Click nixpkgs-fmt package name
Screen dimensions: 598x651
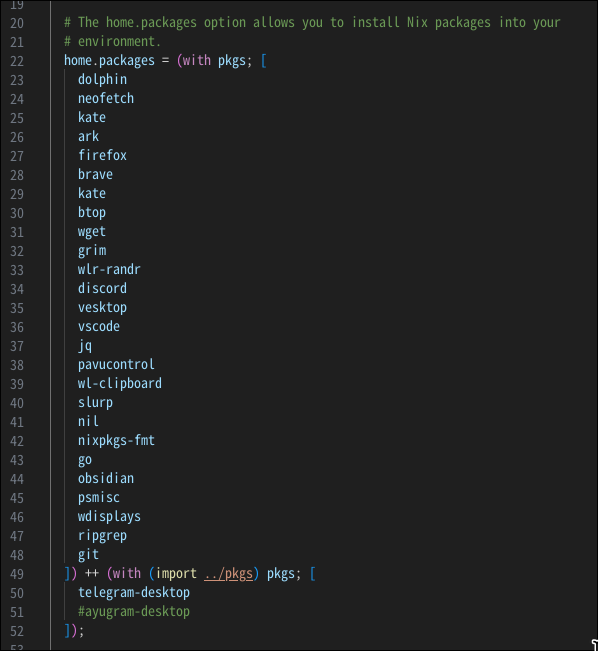(x=116, y=441)
